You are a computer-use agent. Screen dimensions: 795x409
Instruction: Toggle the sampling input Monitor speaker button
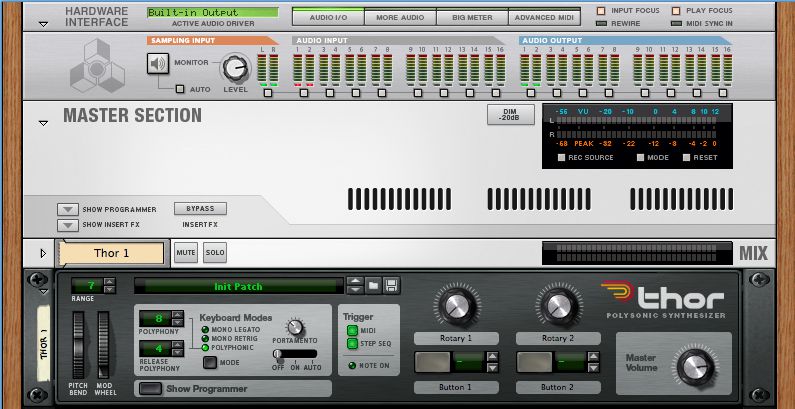click(158, 63)
